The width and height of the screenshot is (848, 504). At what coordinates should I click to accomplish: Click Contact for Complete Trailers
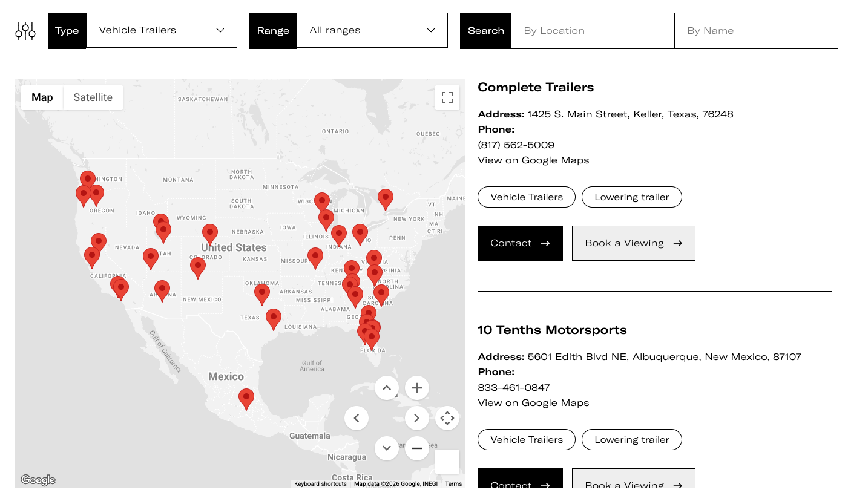520,243
